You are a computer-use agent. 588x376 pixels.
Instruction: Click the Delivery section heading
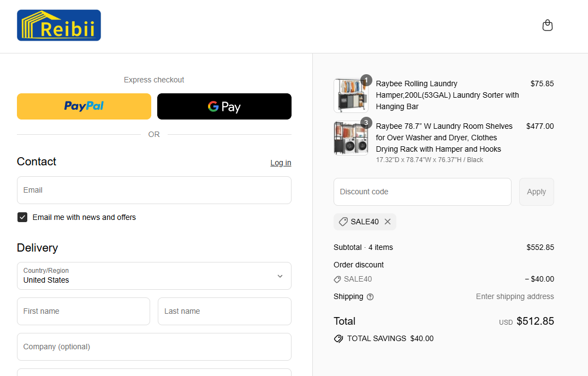37,248
